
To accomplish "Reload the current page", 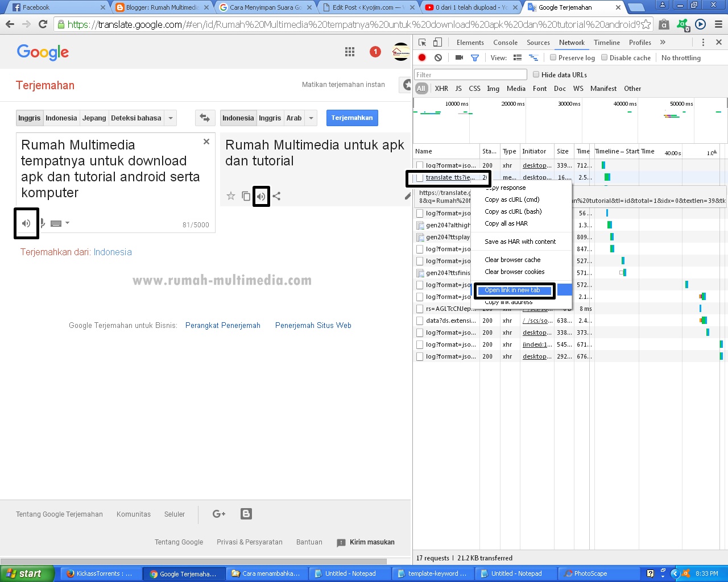I will pyautogui.click(x=43, y=24).
